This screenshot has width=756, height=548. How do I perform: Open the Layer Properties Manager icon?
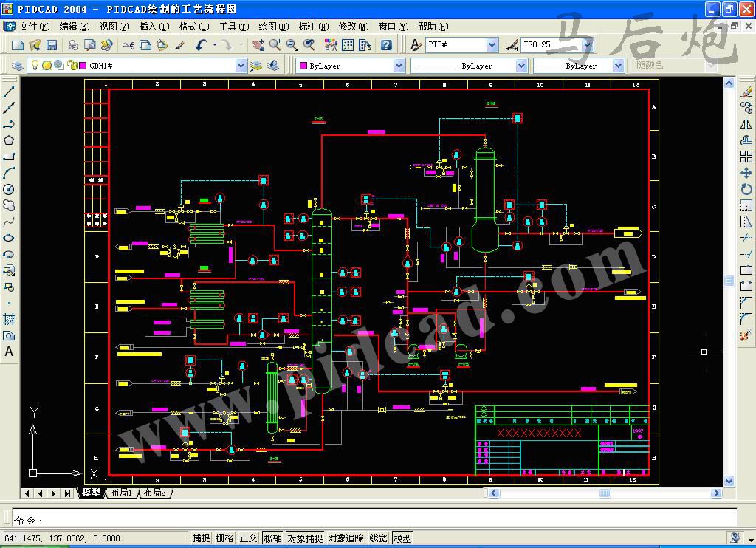[x=18, y=66]
